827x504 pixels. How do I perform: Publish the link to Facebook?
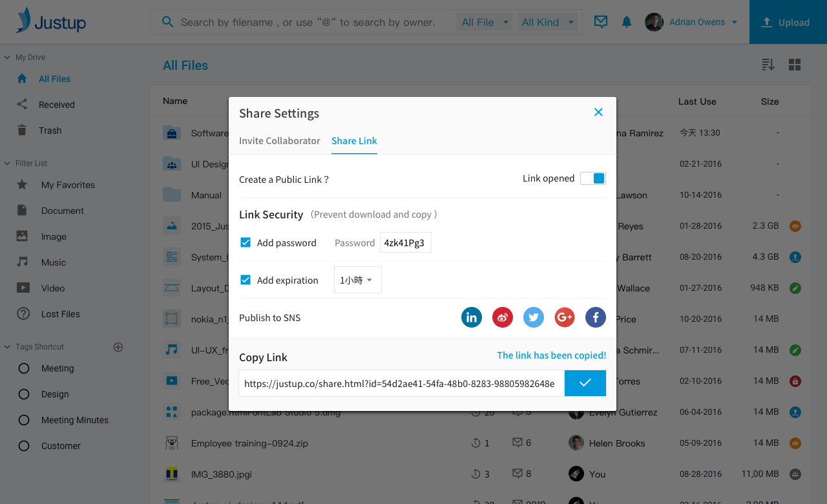pos(595,317)
